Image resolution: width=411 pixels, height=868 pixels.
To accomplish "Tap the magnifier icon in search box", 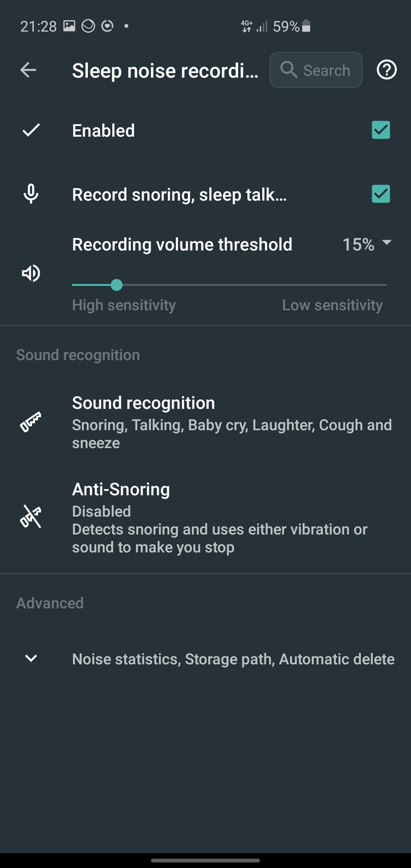I will pyautogui.click(x=288, y=70).
